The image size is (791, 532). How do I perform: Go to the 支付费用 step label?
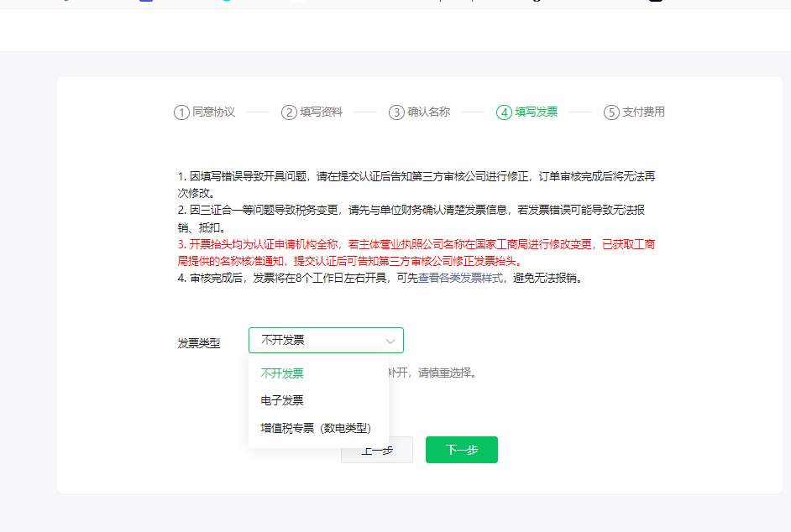pyautogui.click(x=643, y=112)
